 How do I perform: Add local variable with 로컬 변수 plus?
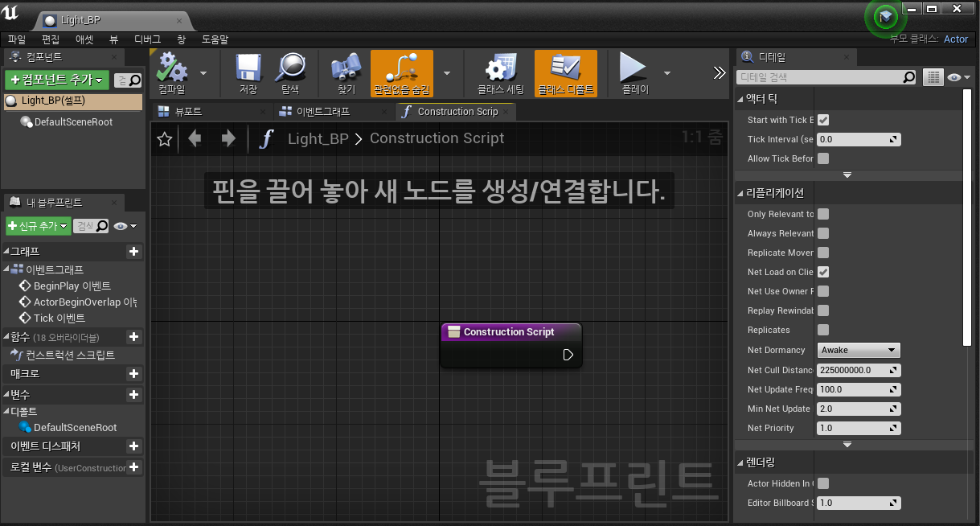tap(134, 467)
